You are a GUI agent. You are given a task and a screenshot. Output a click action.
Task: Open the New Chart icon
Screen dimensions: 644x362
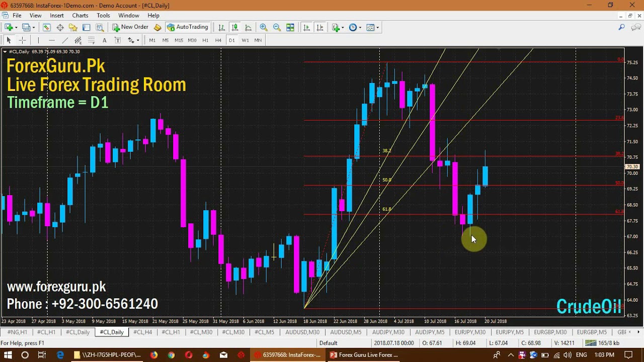click(x=9, y=27)
